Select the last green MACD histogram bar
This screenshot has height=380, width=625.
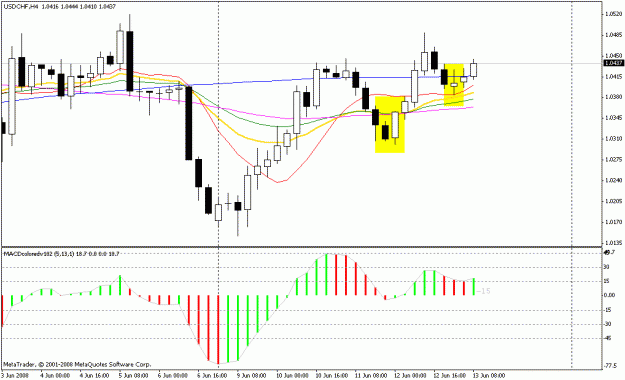474,287
